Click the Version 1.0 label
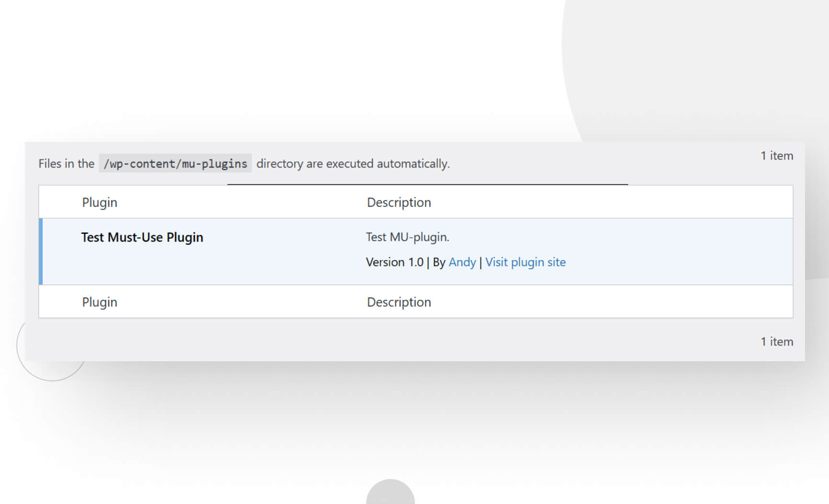Viewport: 829px width, 504px height. [x=394, y=262]
